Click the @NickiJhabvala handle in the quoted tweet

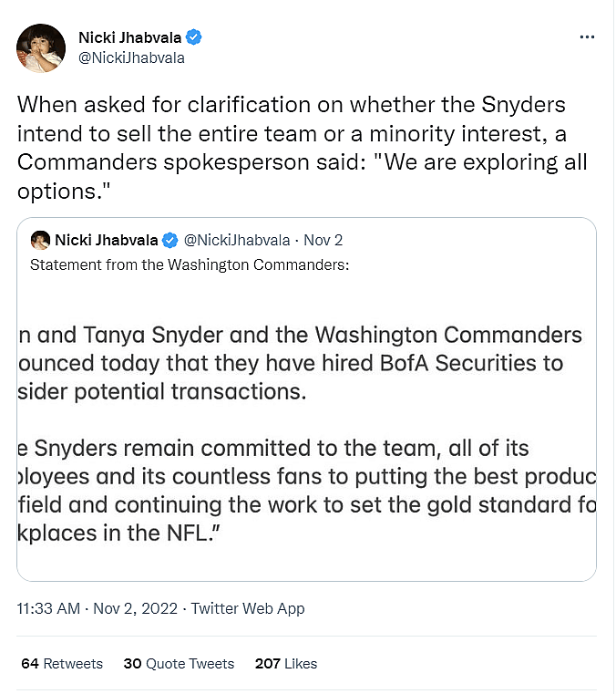(237, 240)
